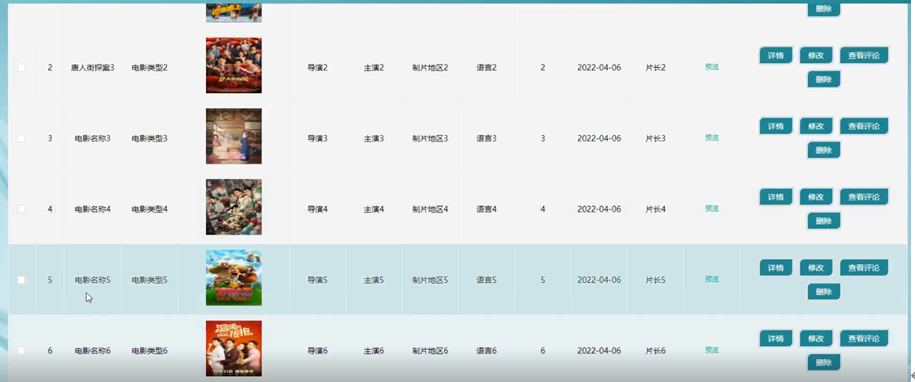Click the date 2022-04-06 in the 电影名称5 row

[x=599, y=280]
